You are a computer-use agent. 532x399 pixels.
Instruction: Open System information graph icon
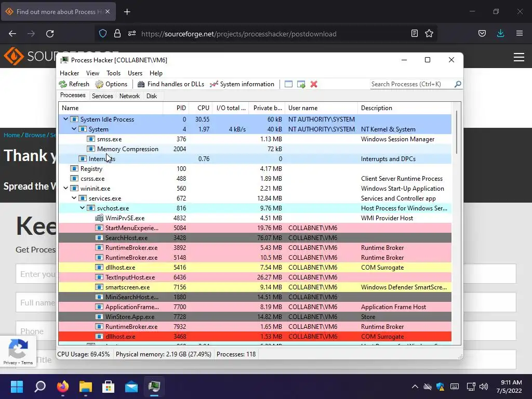click(214, 84)
